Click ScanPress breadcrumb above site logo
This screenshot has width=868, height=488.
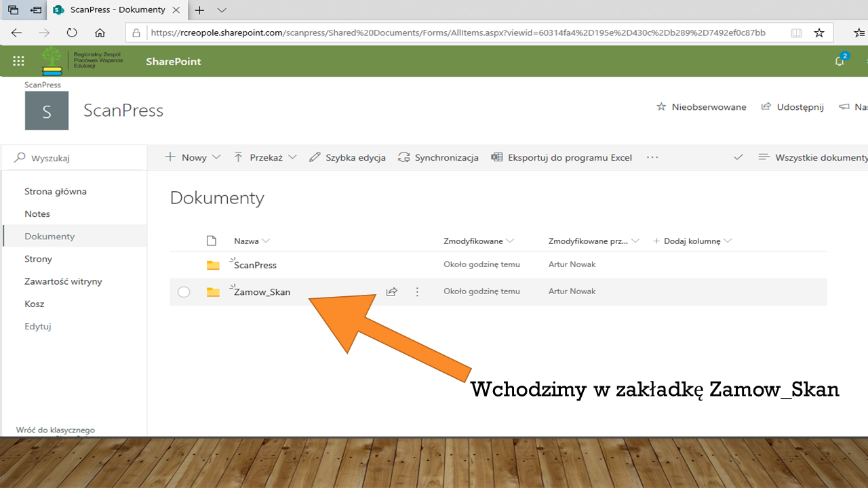click(43, 85)
